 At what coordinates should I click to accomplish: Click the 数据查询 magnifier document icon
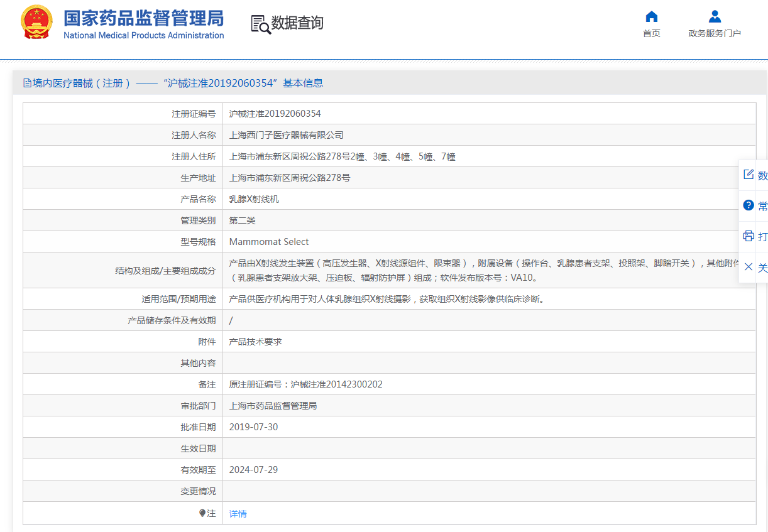260,24
